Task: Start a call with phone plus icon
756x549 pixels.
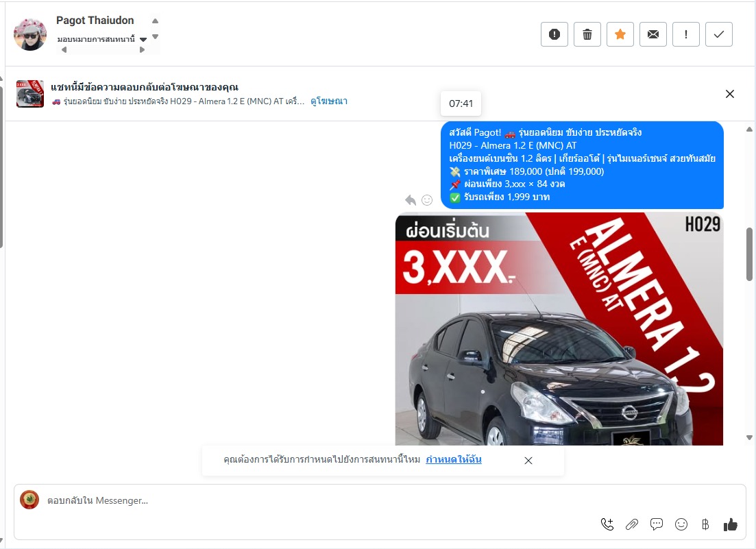Action: [607, 524]
